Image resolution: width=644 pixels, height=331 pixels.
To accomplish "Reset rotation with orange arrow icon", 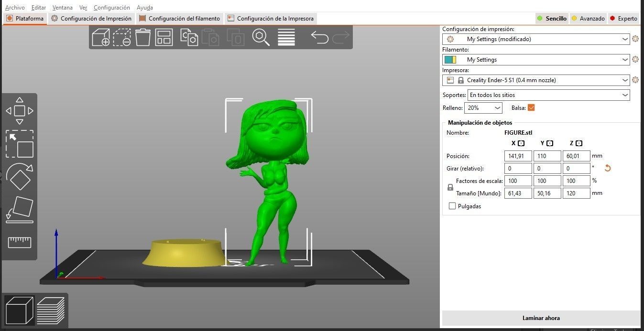I will (x=608, y=168).
